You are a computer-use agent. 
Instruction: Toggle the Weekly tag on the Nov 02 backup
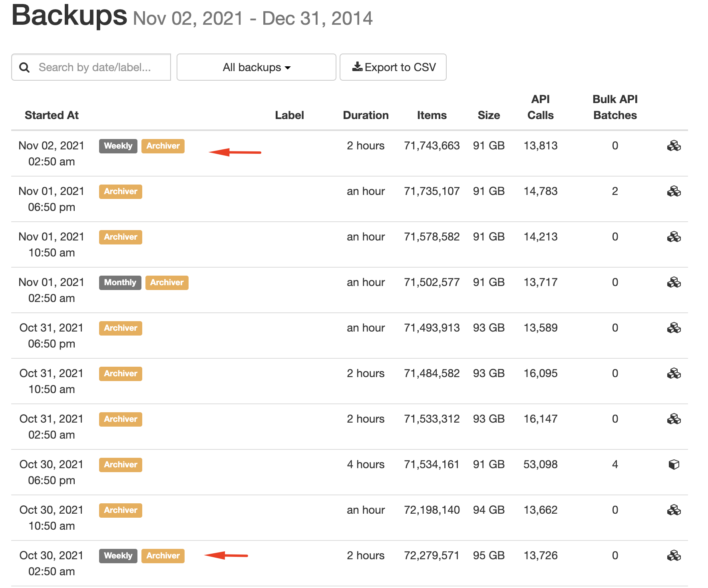coord(118,146)
